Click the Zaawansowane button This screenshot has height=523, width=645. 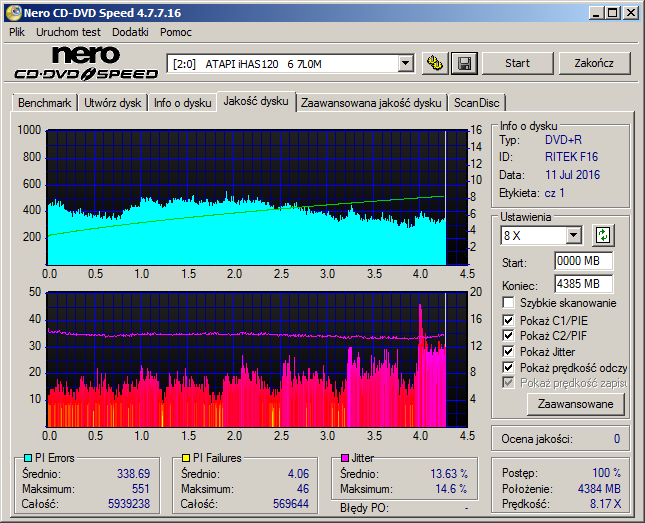click(x=575, y=404)
